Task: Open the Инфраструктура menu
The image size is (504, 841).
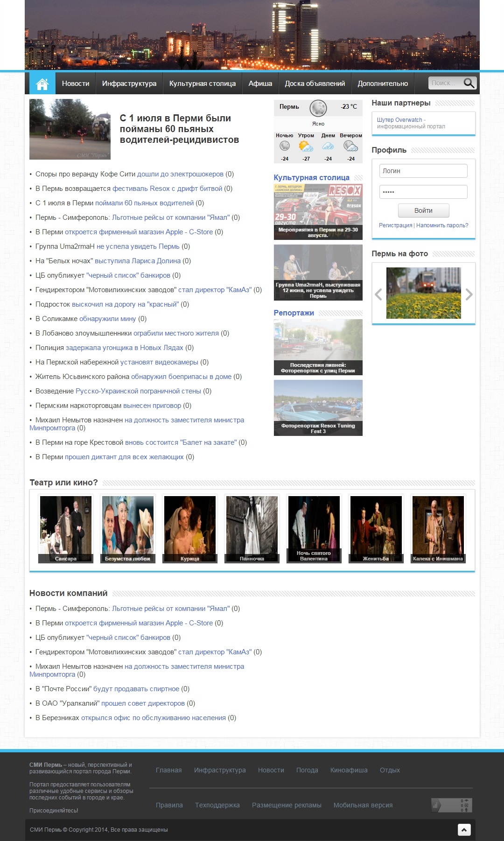Action: 129,84
